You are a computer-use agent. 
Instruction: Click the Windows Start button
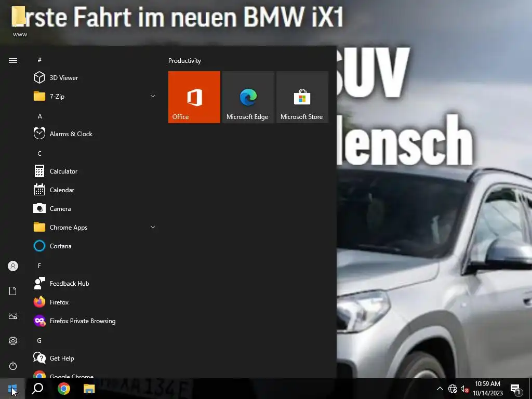(x=12, y=389)
